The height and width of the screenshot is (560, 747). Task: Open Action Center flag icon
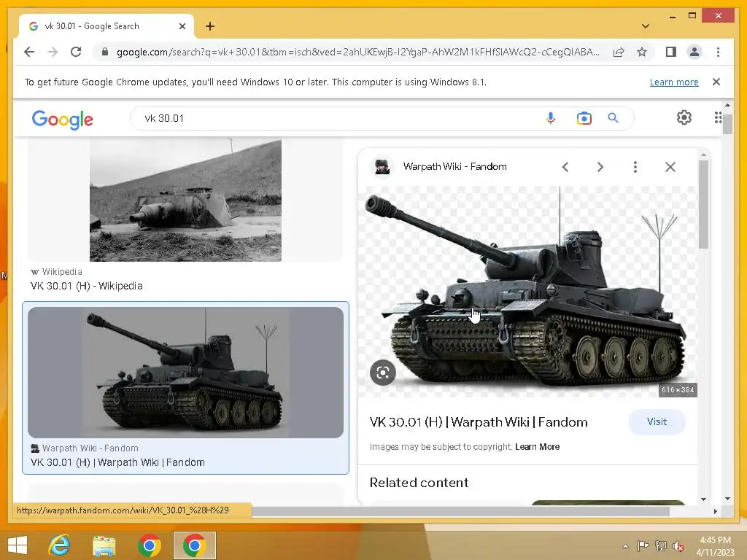tap(643, 546)
